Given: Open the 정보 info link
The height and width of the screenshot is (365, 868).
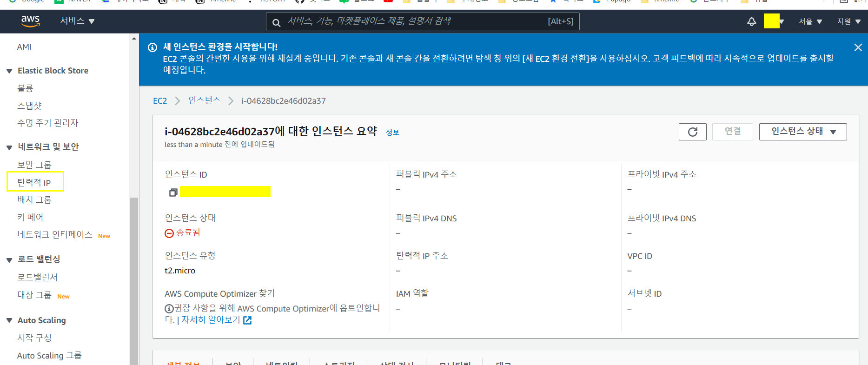Looking at the screenshot, I should [x=392, y=133].
